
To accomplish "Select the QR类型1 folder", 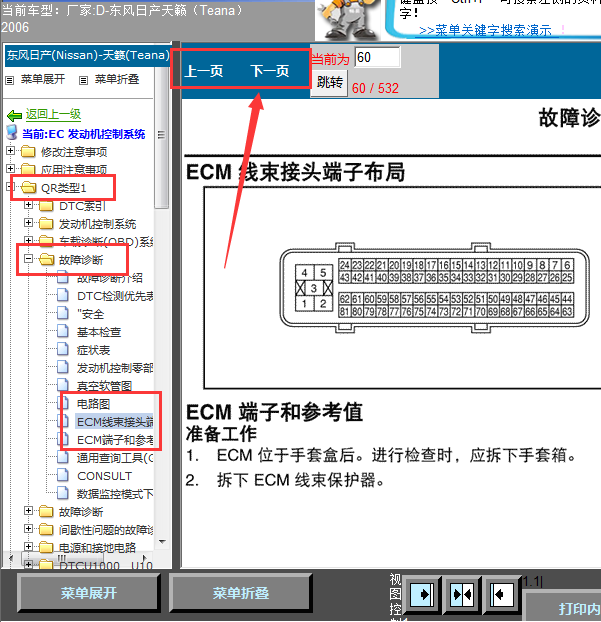I will [x=63, y=188].
